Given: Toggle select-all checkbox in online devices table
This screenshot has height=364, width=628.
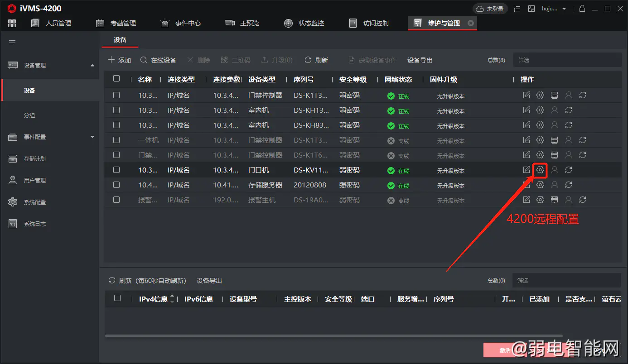Looking at the screenshot, I should [x=117, y=298].
